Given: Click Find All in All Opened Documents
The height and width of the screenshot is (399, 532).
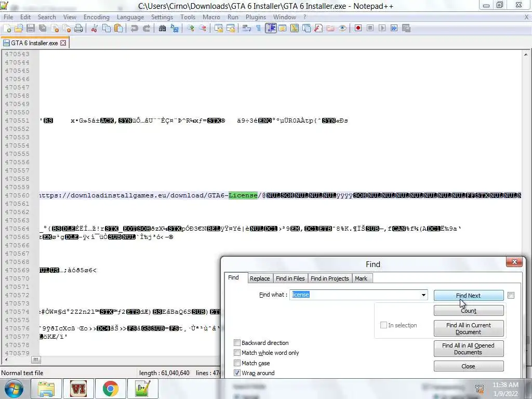Looking at the screenshot, I should point(468,349).
